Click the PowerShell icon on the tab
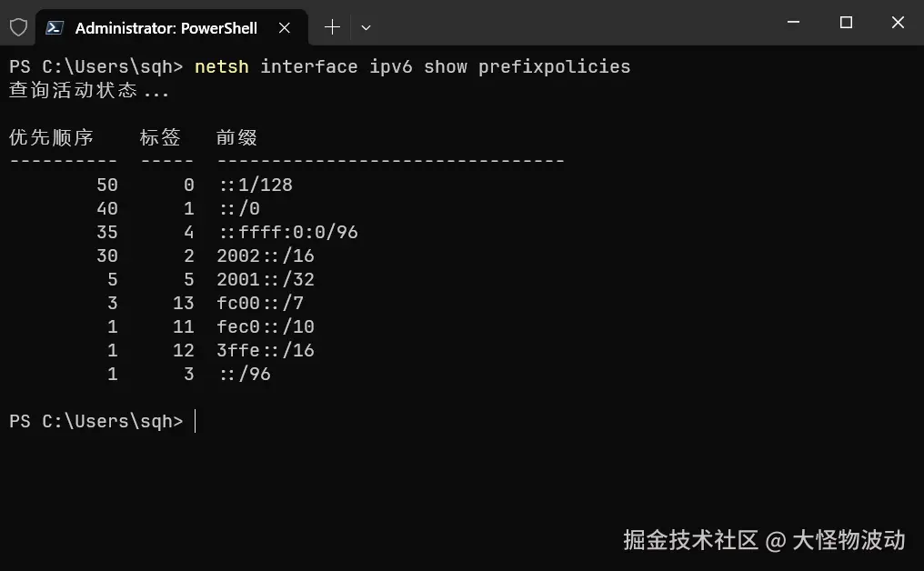Viewport: 924px width, 571px height. (x=55, y=27)
